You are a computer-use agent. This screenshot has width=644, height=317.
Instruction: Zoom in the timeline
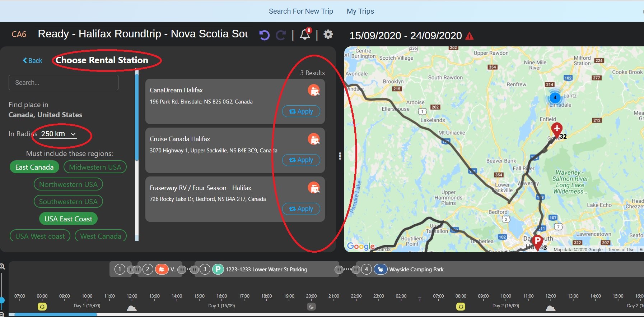coord(2,266)
